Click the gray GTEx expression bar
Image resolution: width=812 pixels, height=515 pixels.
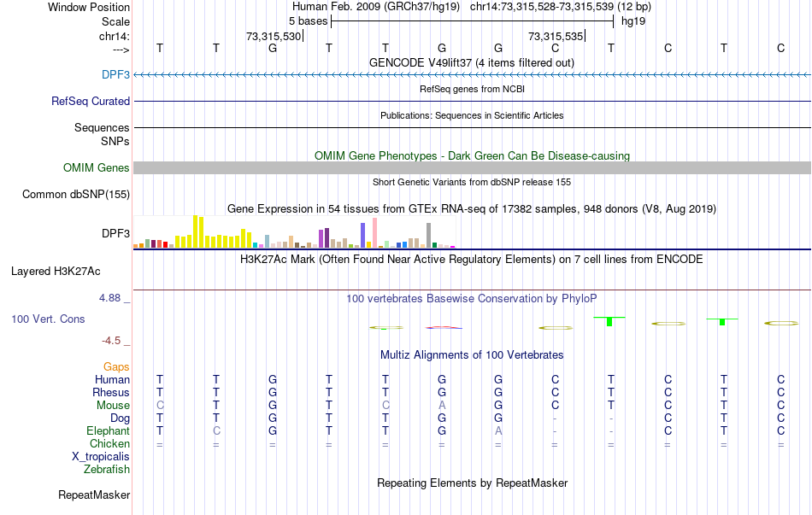click(x=429, y=236)
